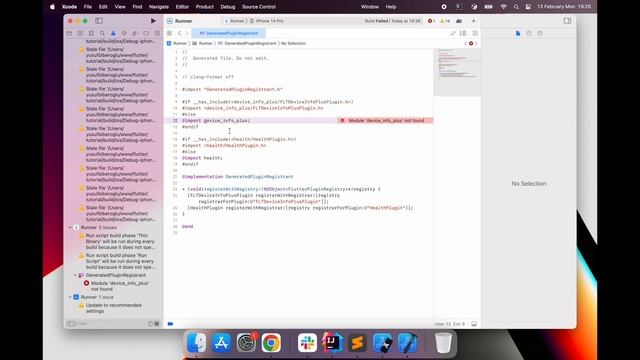The image size is (640, 360).
Task: Click the minimap code overview
Action: coord(457,73)
